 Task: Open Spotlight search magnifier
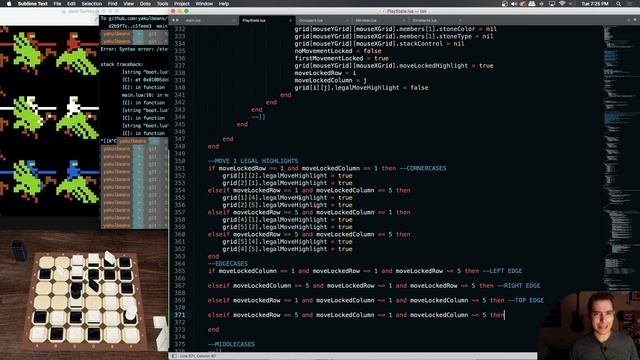(619, 4)
